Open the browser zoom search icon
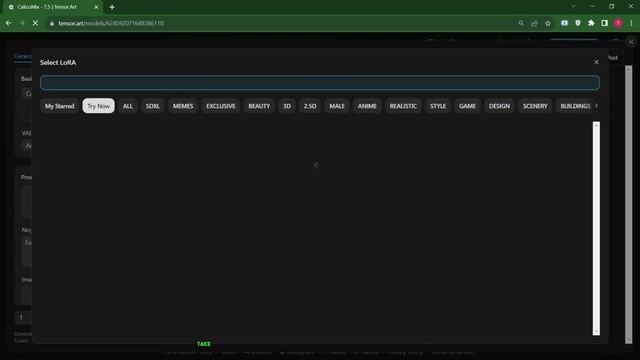 point(521,23)
